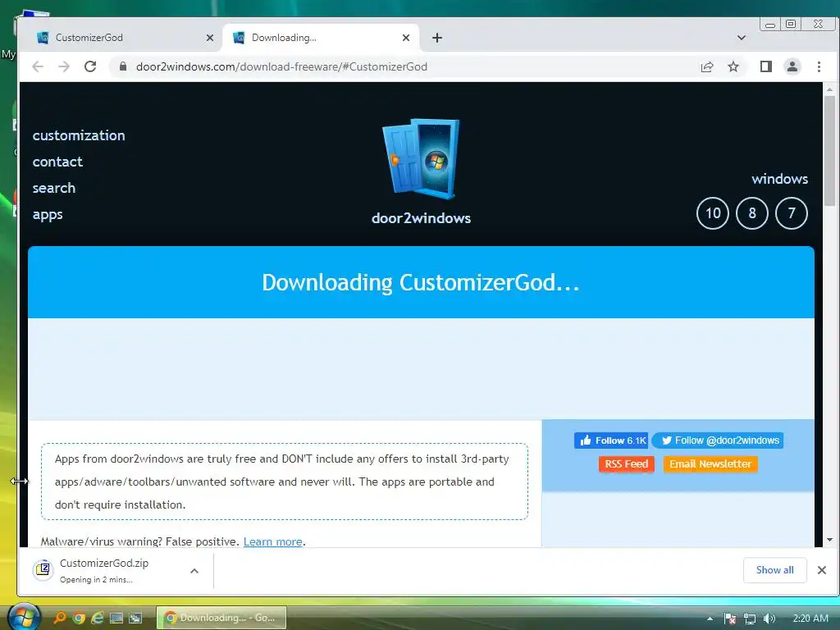Click the door2windows site title
This screenshot has width=840, height=630.
click(421, 218)
